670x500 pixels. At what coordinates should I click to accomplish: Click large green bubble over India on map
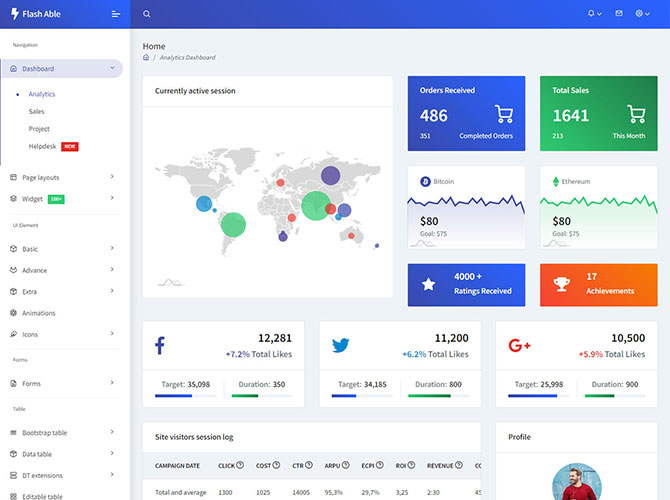point(316,206)
